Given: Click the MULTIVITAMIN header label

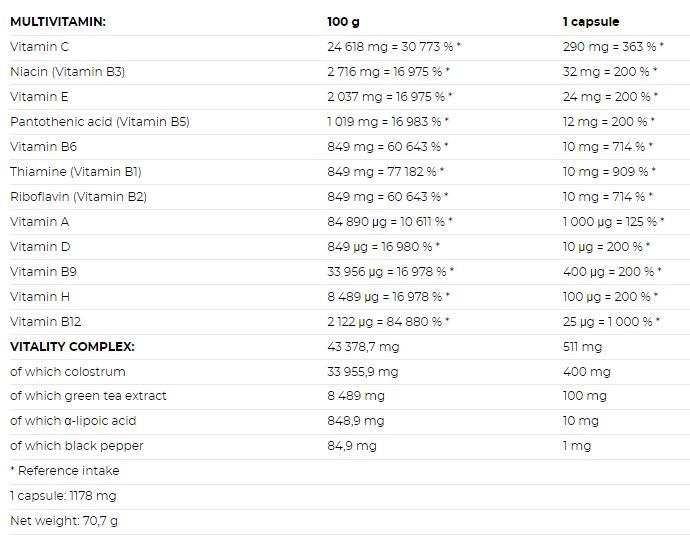Looking at the screenshot, I should coord(57,21).
